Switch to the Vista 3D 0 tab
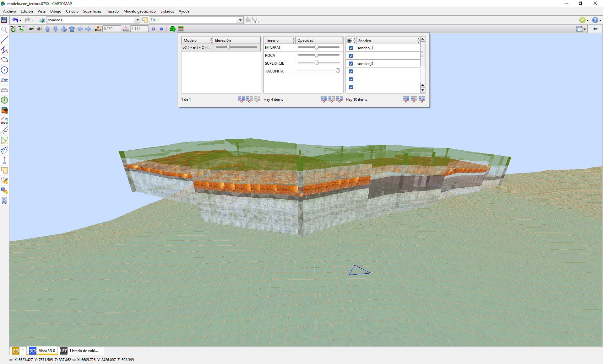 [42, 351]
